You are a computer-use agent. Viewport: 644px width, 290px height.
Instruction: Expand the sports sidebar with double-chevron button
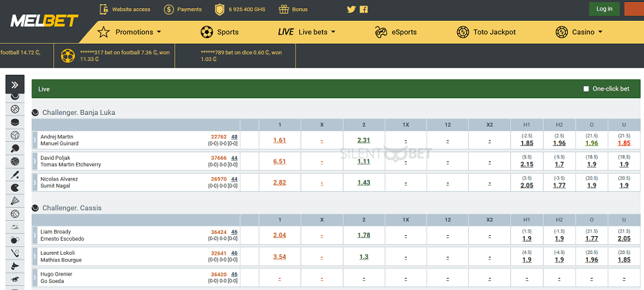(15, 84)
